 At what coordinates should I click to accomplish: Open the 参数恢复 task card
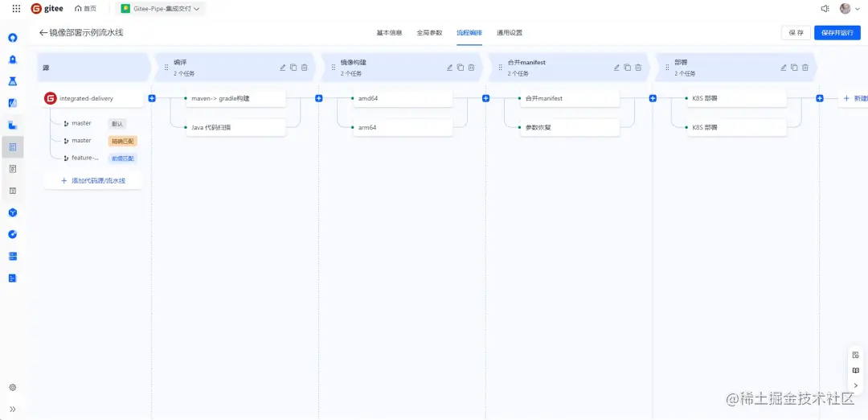[x=570, y=127]
